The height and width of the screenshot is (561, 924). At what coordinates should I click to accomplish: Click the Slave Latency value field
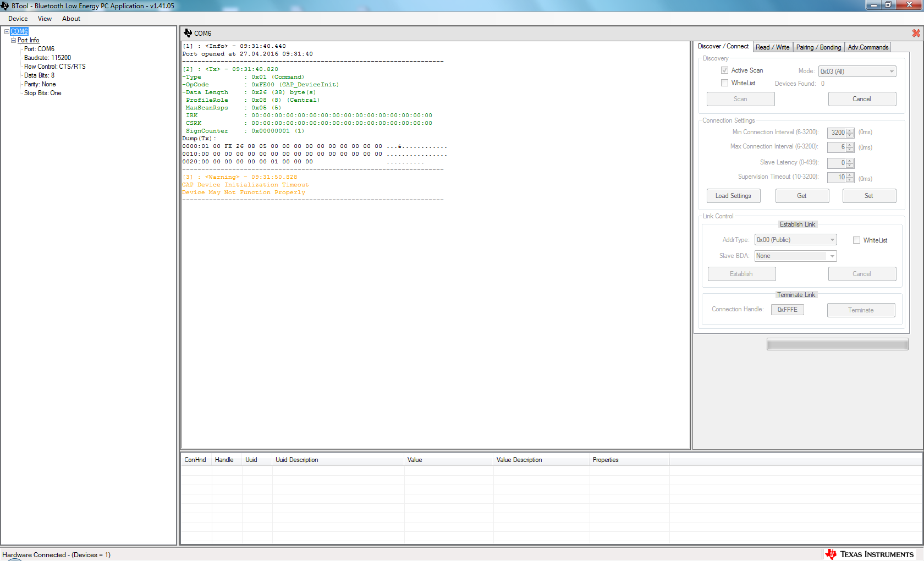click(x=837, y=163)
